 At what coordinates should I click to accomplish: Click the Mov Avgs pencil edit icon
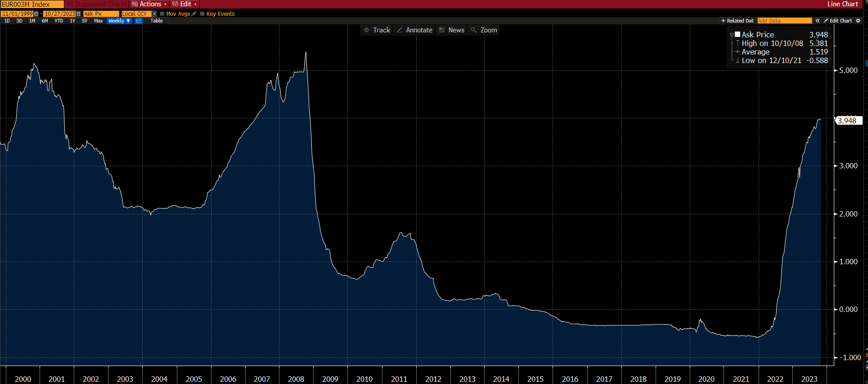point(194,14)
